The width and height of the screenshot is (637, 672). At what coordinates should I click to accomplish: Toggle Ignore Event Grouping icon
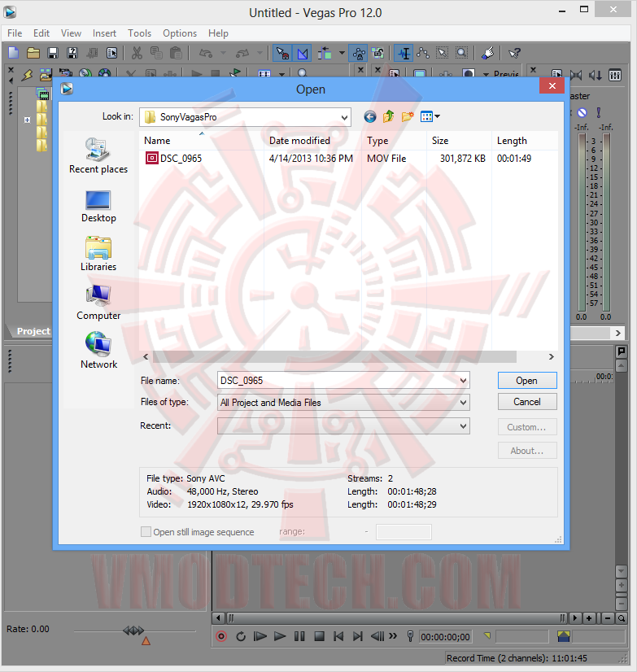(377, 53)
